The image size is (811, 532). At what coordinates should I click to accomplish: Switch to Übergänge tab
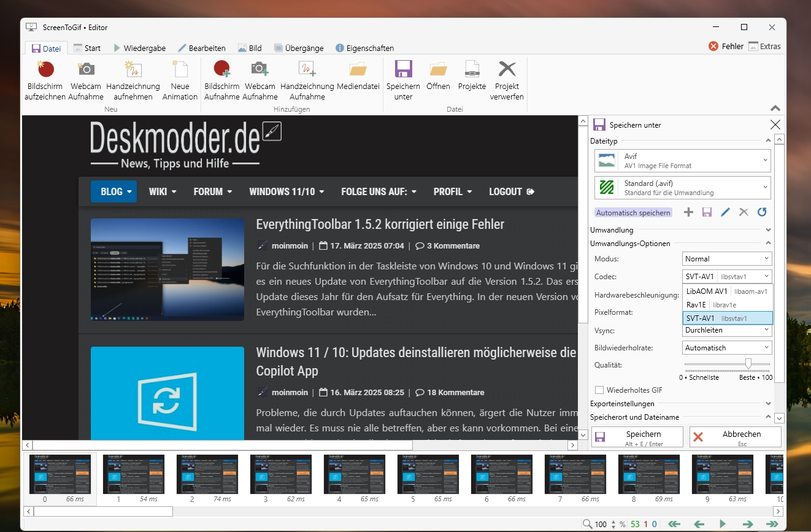click(299, 48)
